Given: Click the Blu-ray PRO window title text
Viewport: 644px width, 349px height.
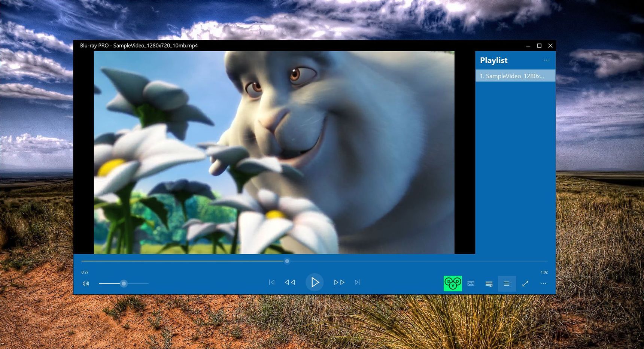Looking at the screenshot, I should 139,45.
